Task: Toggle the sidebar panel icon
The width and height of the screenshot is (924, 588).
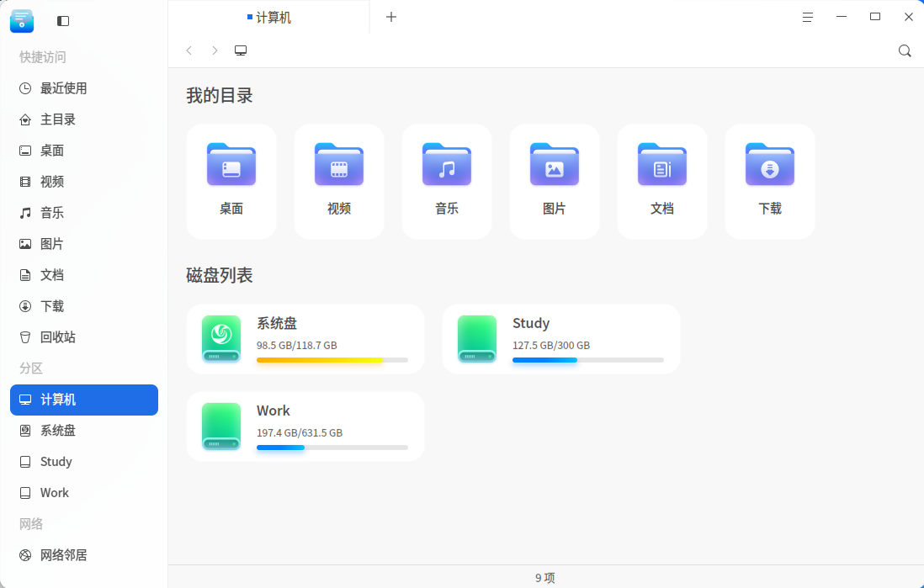Action: tap(63, 21)
